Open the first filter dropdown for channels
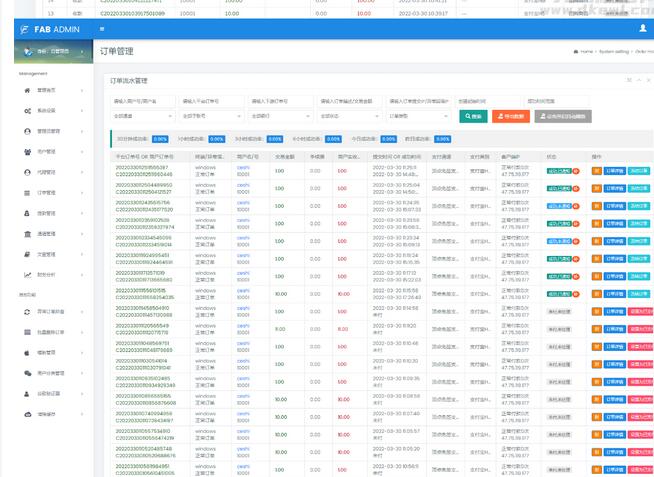Screen dimensions: 654x477 (143, 116)
